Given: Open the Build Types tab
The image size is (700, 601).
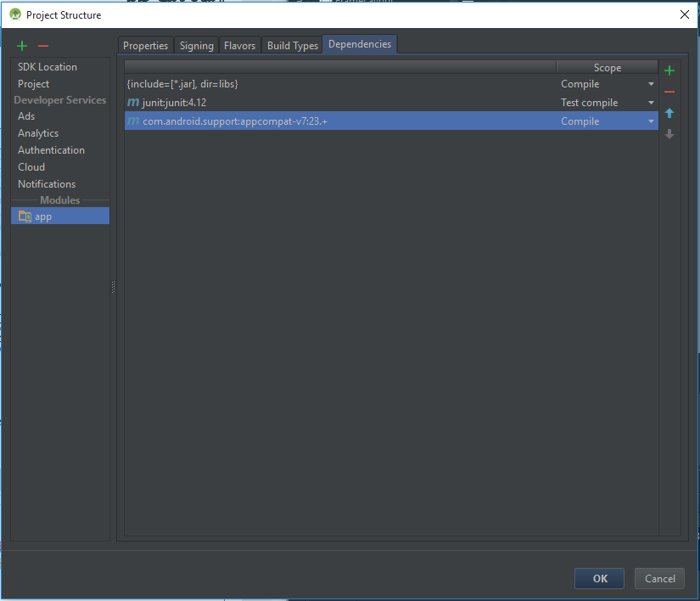Looking at the screenshot, I should (x=293, y=46).
